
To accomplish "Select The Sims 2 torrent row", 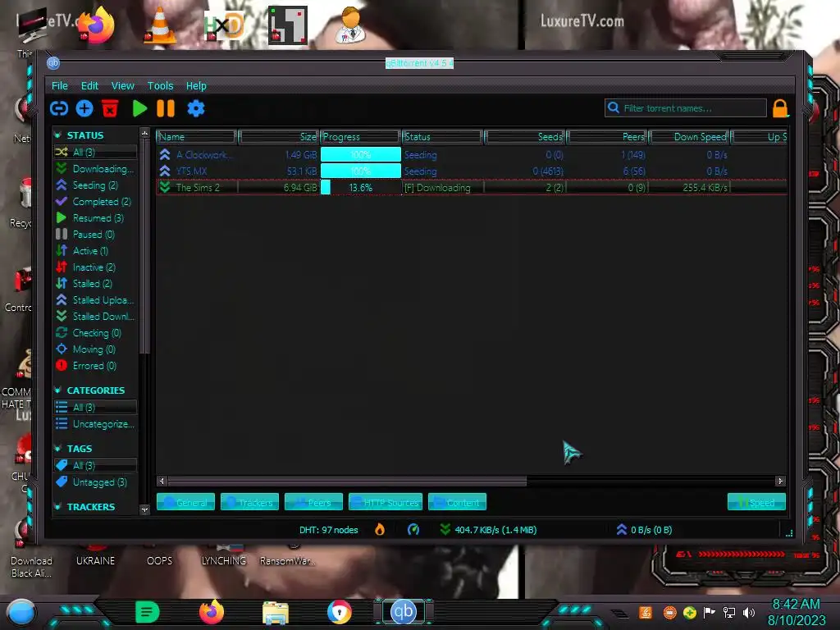I will pyautogui.click(x=472, y=188).
